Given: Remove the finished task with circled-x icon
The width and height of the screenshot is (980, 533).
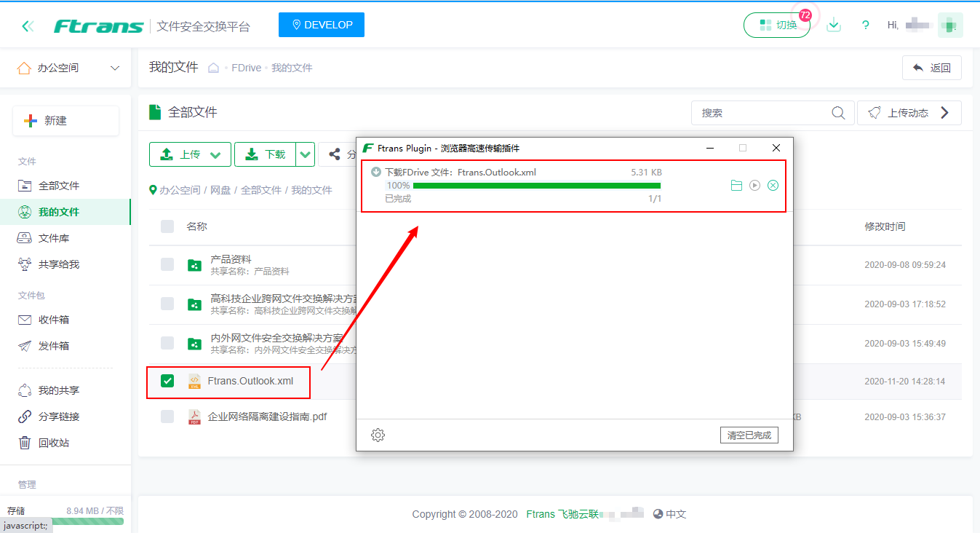Looking at the screenshot, I should [x=773, y=186].
